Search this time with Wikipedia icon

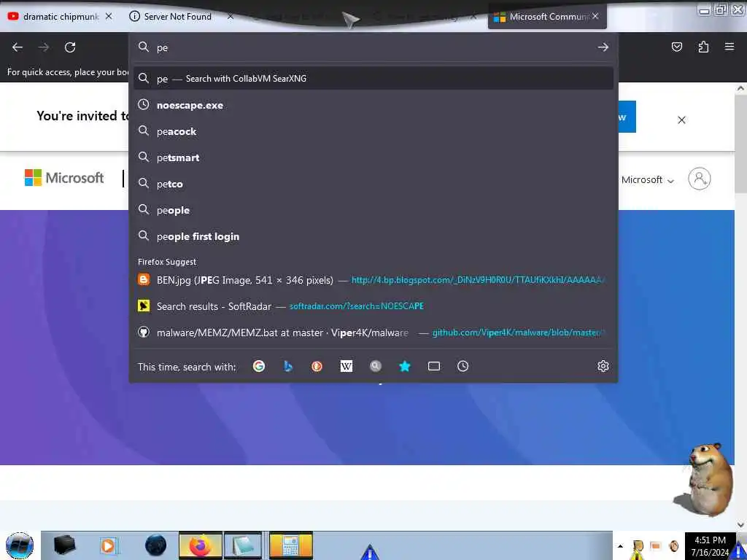(x=347, y=366)
